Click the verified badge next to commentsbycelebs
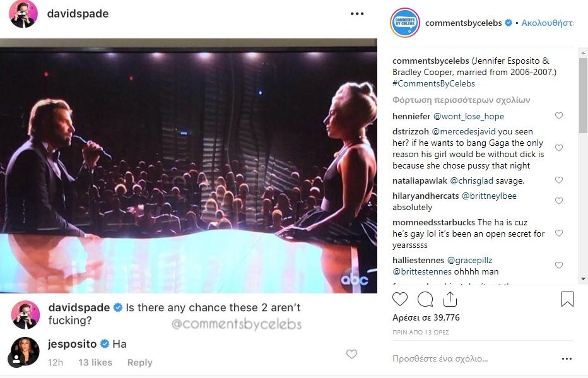588x378 pixels. pyautogui.click(x=509, y=23)
